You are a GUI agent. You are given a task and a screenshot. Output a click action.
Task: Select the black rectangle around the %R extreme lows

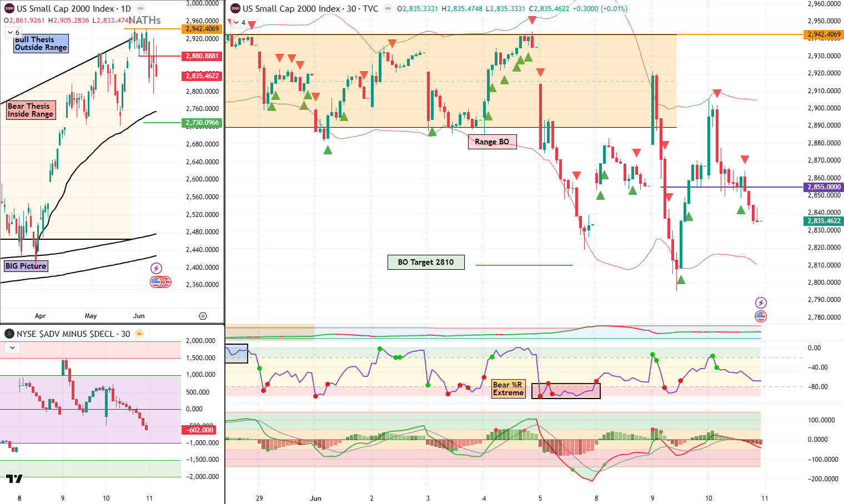[566, 391]
